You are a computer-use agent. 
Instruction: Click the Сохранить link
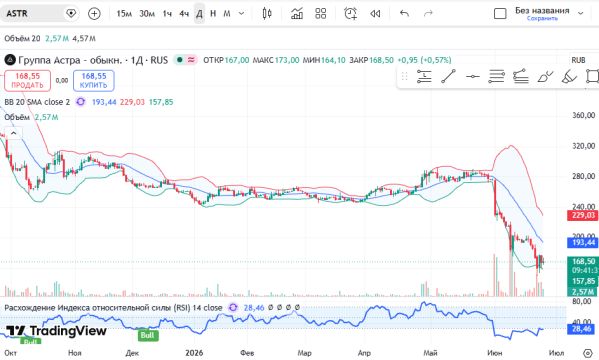coord(542,18)
